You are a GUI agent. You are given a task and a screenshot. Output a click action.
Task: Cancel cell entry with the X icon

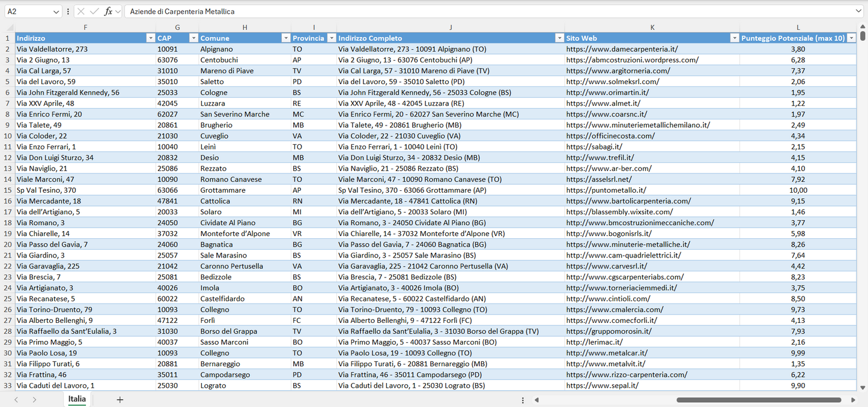pos(80,11)
